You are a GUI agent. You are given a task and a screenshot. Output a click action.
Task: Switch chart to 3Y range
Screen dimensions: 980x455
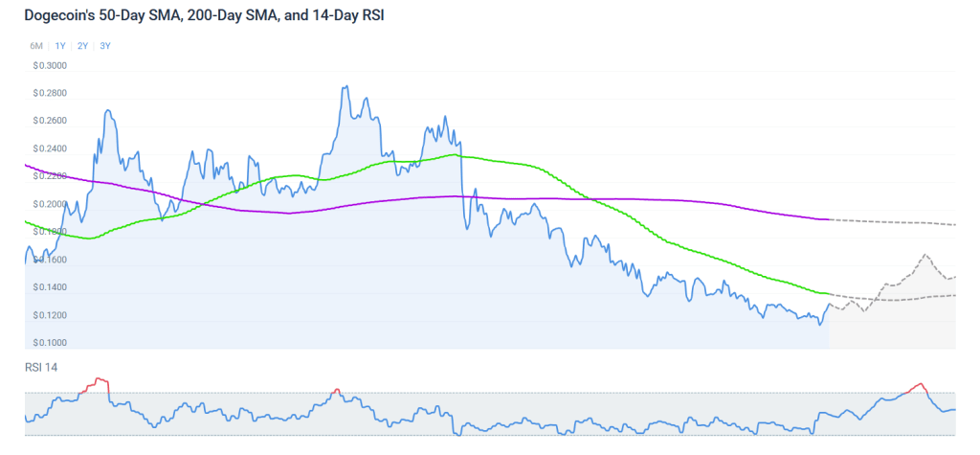105,46
